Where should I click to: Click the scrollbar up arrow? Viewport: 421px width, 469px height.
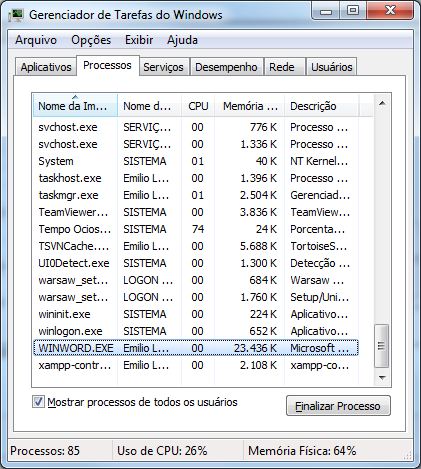382,103
